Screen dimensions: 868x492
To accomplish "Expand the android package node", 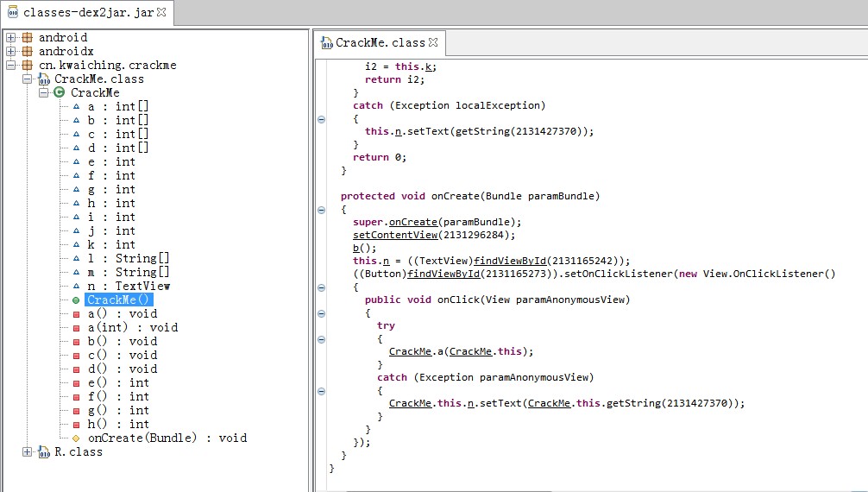I will click(10, 37).
